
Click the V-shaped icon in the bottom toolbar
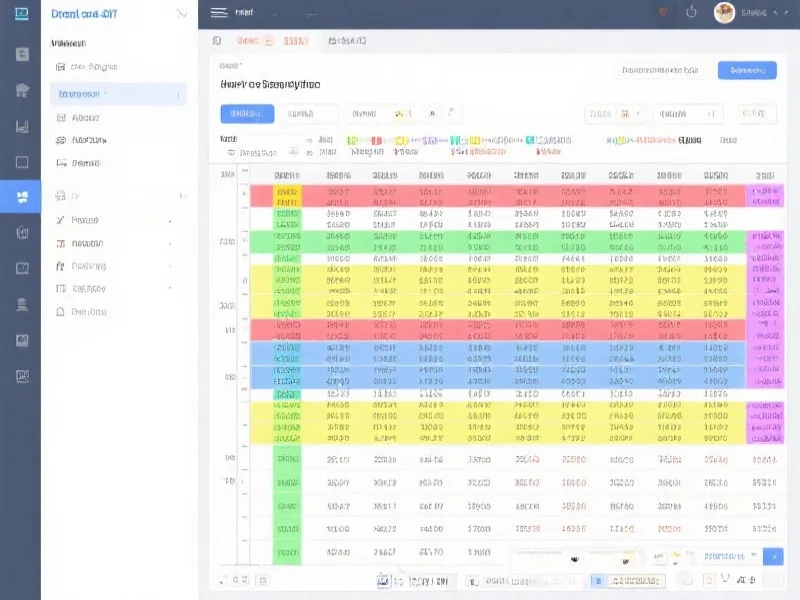coord(725,579)
